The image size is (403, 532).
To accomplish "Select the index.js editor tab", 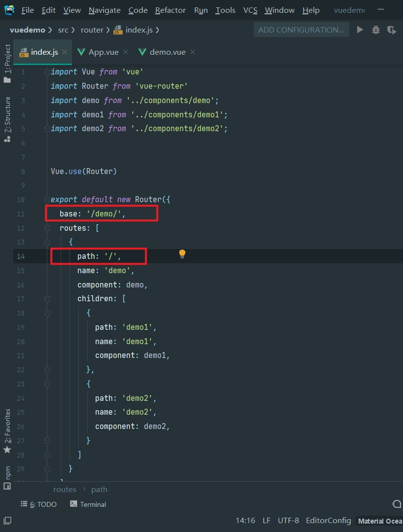I will click(43, 52).
